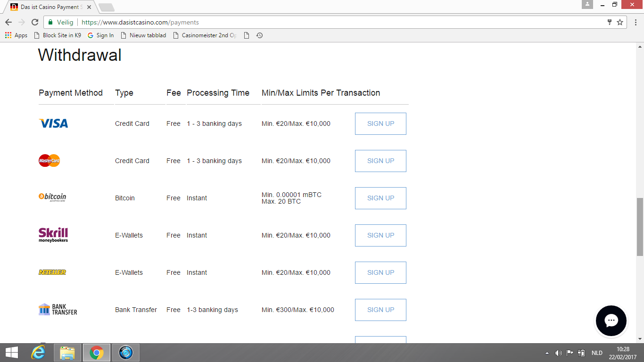Viewport: 644px width, 362px height.
Task: Open the volume speaker tray icon
Action: (x=559, y=353)
